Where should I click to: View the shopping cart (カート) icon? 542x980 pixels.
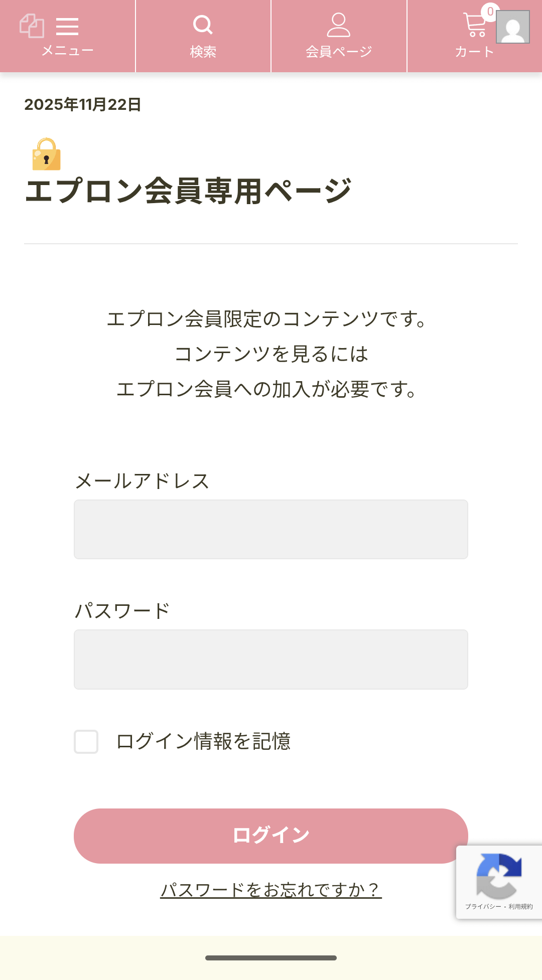point(475,25)
